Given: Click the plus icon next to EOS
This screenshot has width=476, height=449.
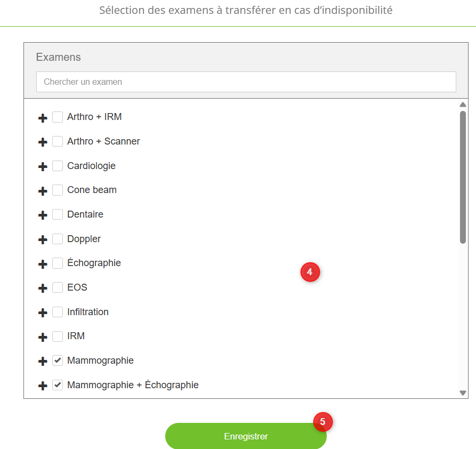Looking at the screenshot, I should coord(43,288).
